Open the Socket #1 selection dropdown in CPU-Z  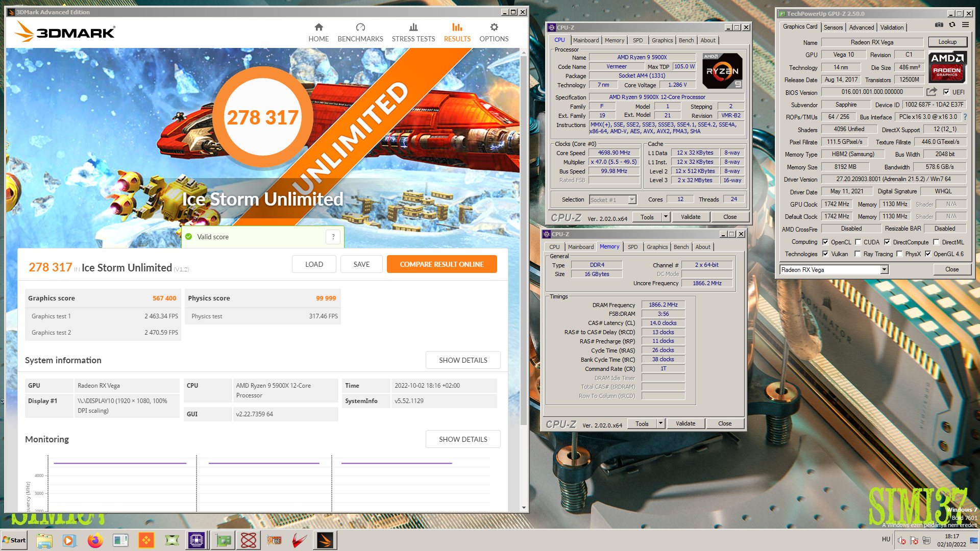(x=632, y=200)
